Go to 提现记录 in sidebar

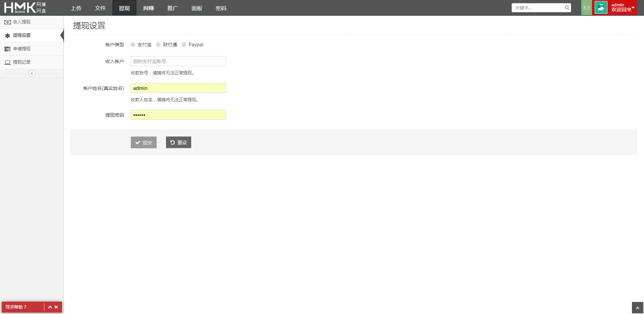point(32,62)
